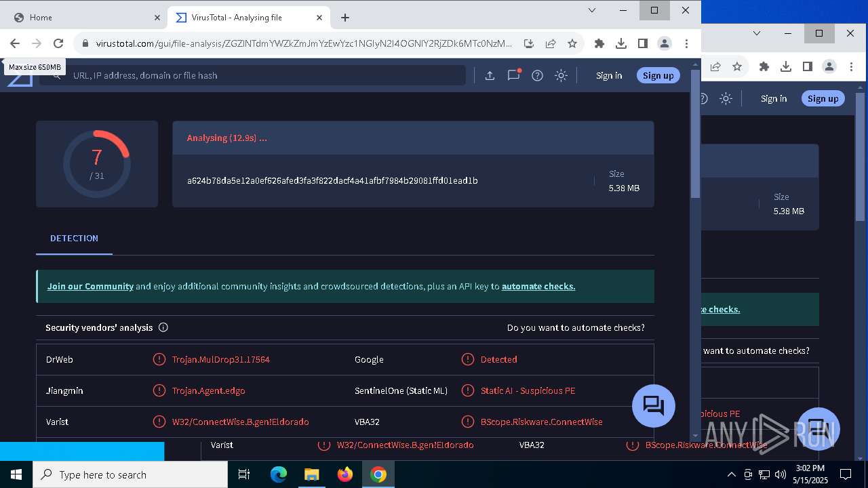Bookmark this VirusTotal page
The height and width of the screenshot is (488, 868).
572,43
